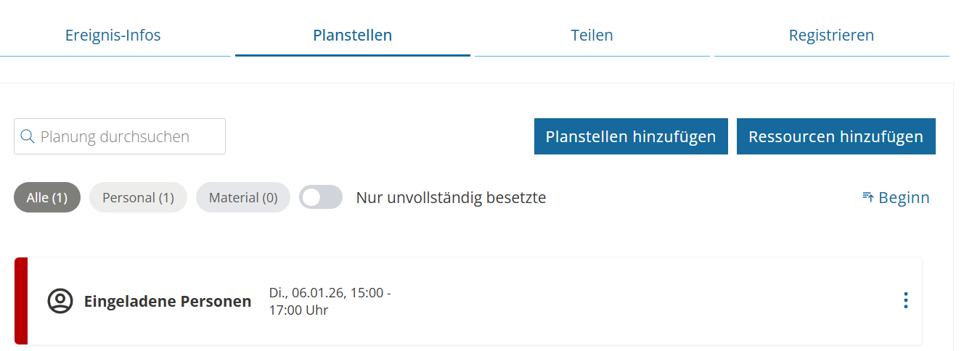Select the Alle (1) filter chip
This screenshot has height=351, width=980.
click(47, 197)
